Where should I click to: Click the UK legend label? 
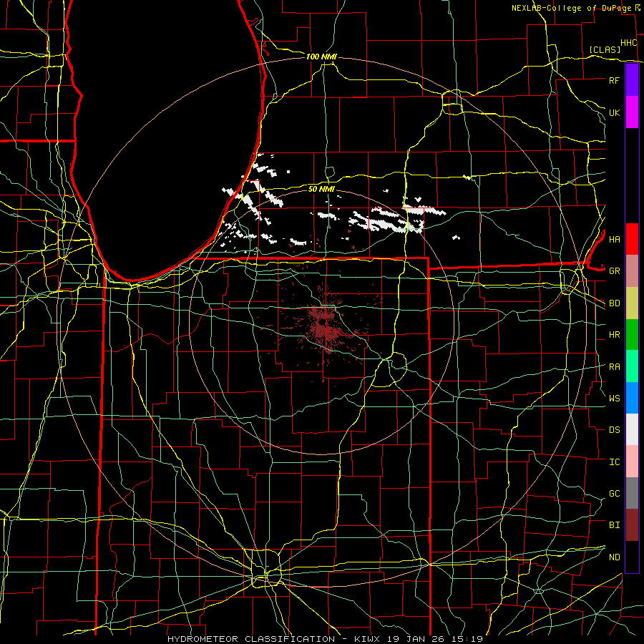point(614,112)
